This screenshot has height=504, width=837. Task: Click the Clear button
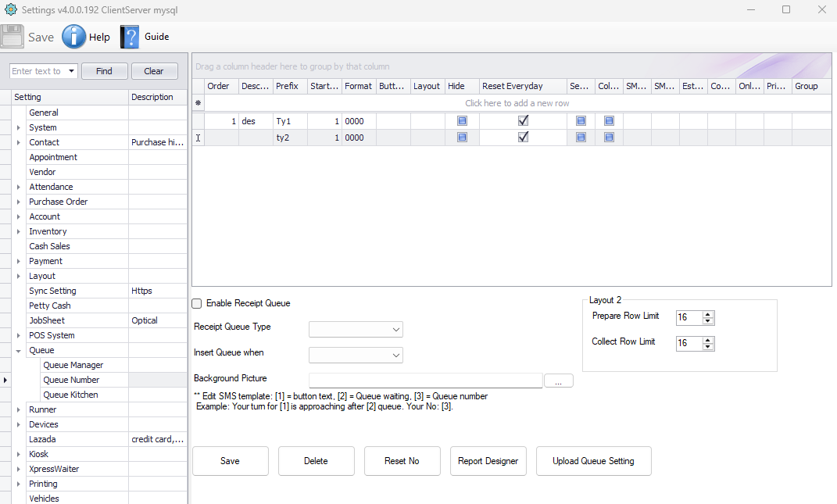154,71
